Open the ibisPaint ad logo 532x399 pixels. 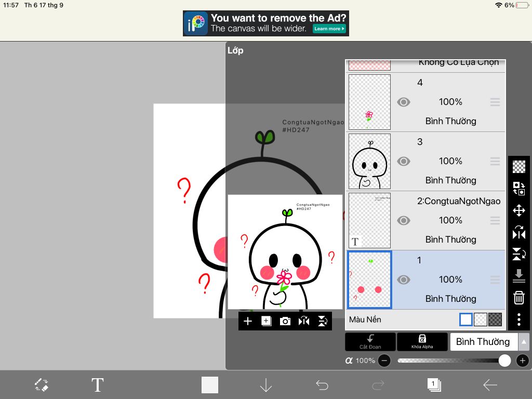[196, 23]
